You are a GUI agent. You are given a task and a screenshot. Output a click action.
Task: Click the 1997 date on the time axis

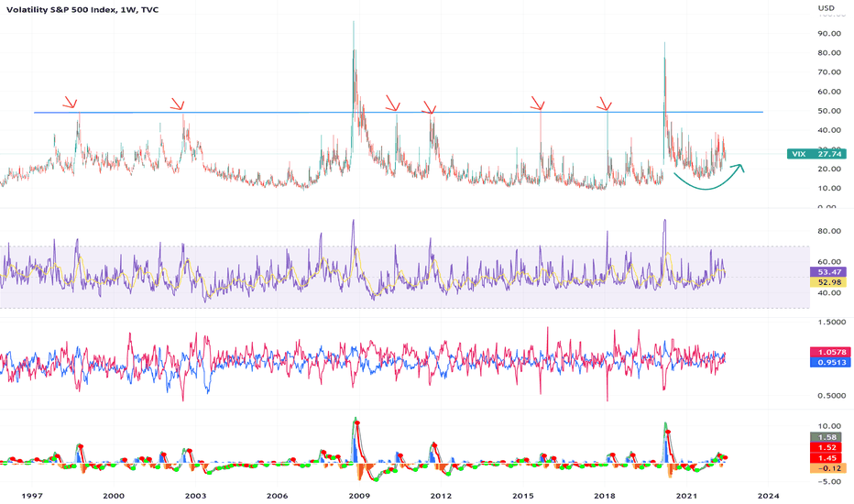click(31, 496)
